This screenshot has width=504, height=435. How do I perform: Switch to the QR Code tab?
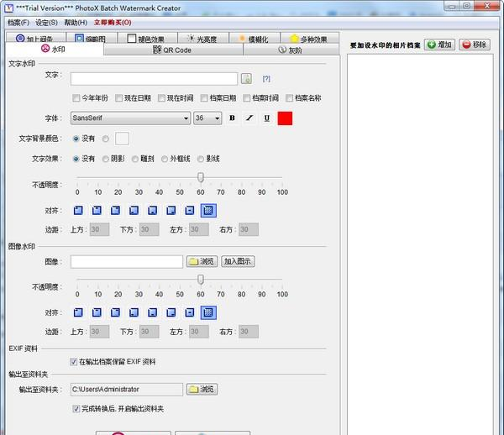pos(172,50)
